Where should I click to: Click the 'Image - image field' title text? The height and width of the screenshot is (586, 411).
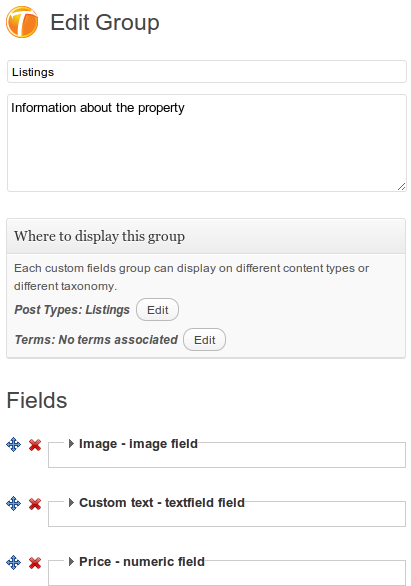(x=138, y=444)
